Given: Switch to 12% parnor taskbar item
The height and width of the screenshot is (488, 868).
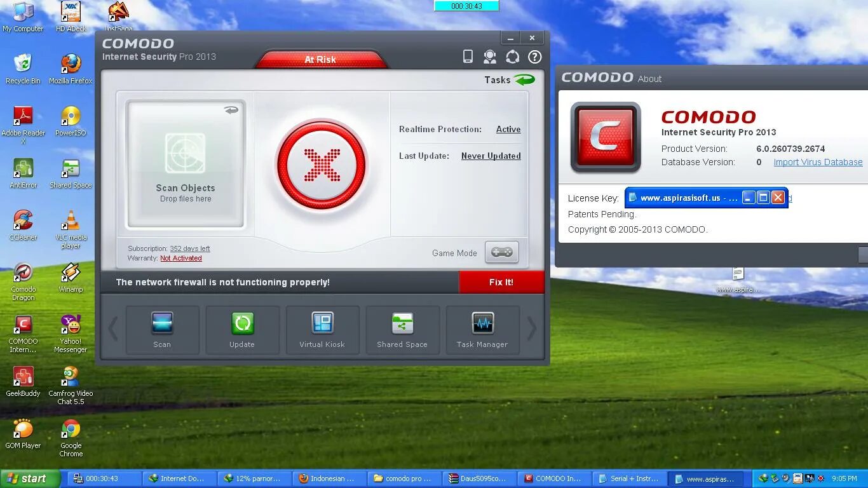Looking at the screenshot, I should coord(254,478).
